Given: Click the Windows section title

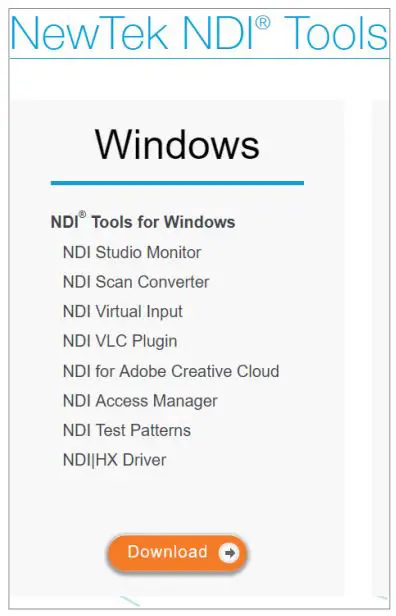Looking at the screenshot, I should click(x=177, y=145).
